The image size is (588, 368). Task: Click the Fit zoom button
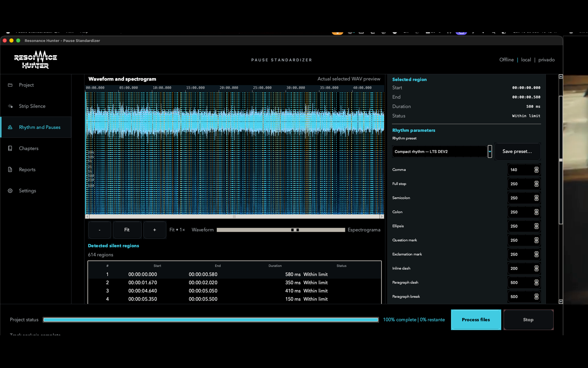pos(127,230)
